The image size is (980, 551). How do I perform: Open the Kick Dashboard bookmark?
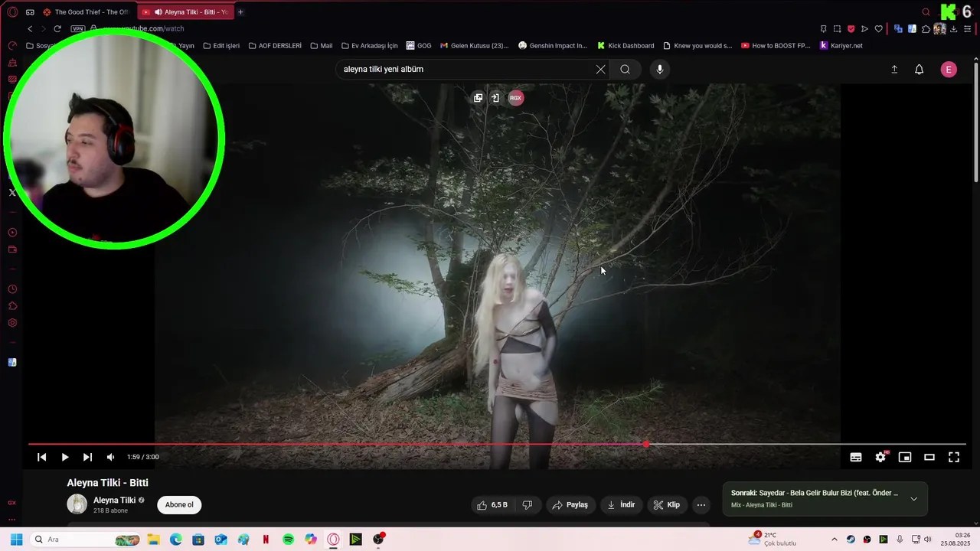coord(626,46)
